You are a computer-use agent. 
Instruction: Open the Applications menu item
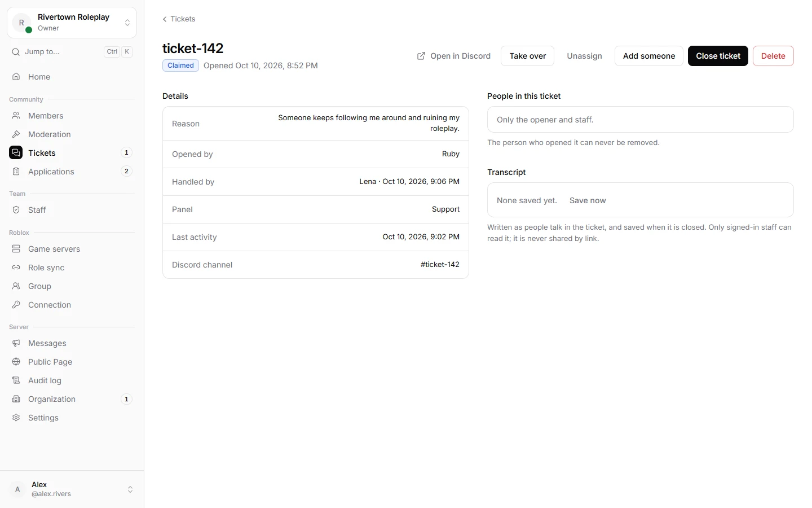click(72, 172)
